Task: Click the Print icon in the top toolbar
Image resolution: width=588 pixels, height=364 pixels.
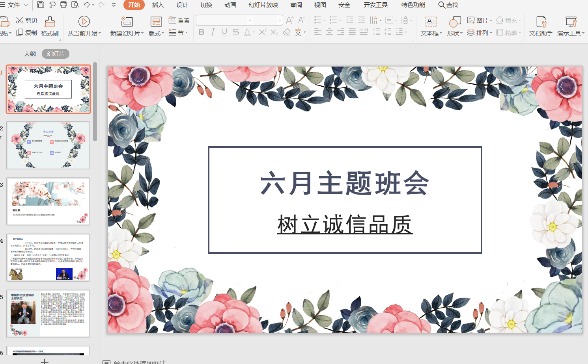Action: coord(63,5)
